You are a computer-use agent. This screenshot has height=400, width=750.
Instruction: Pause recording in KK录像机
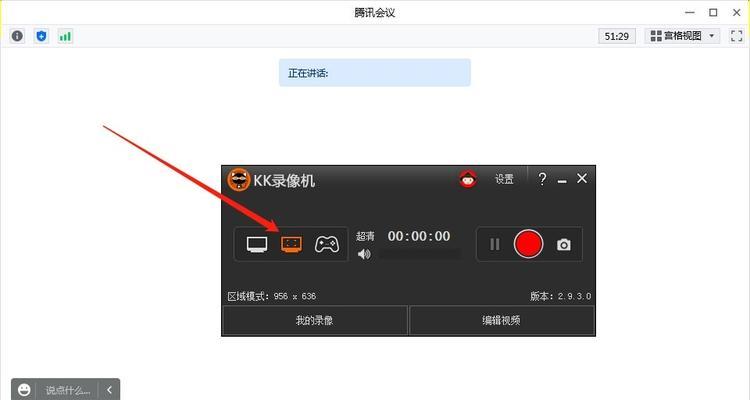495,244
